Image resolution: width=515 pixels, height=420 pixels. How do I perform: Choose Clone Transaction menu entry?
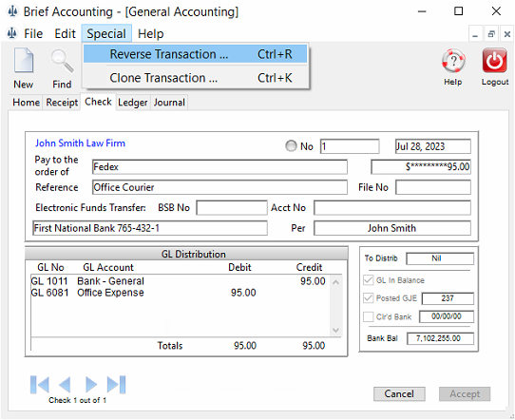coord(195,78)
